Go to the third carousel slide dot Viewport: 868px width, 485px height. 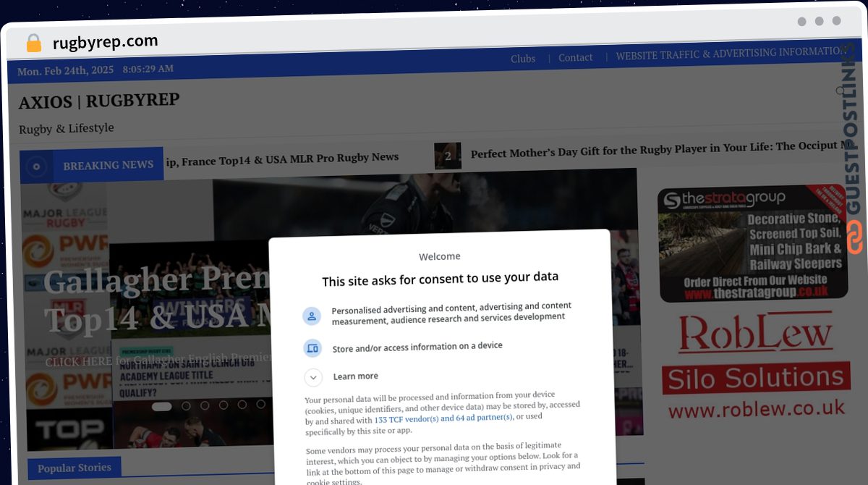[205, 405]
